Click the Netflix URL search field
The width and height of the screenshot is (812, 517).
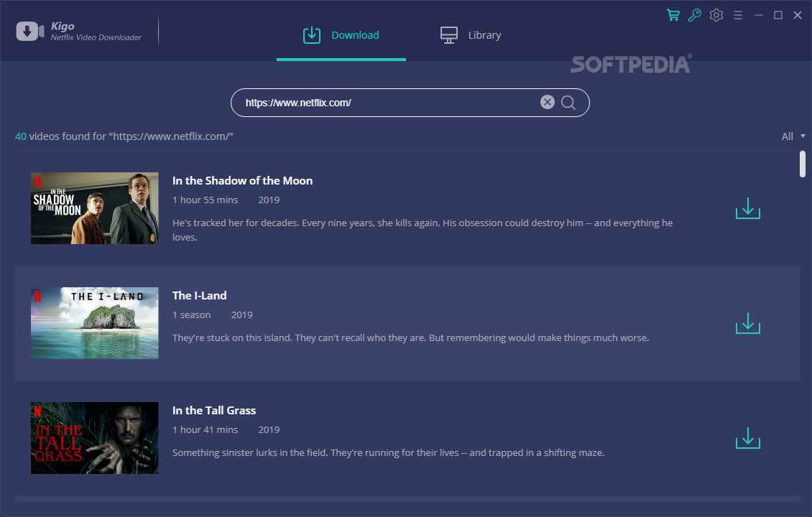pyautogui.click(x=388, y=103)
